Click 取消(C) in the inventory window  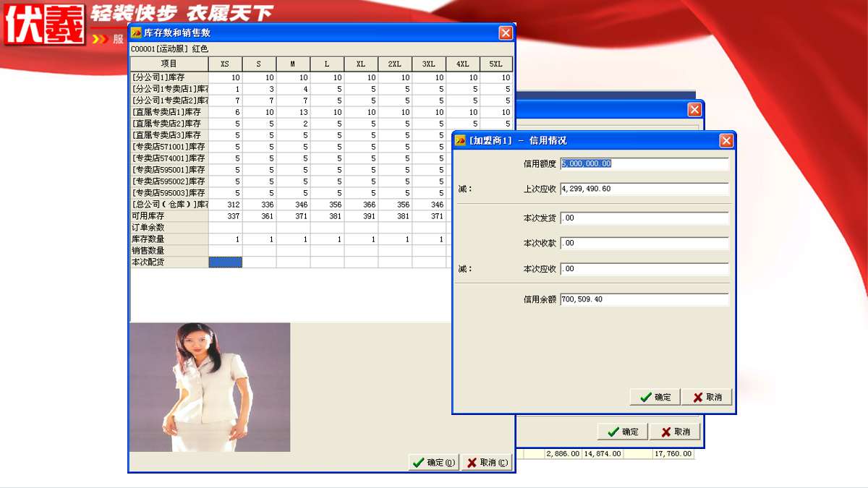pos(486,463)
